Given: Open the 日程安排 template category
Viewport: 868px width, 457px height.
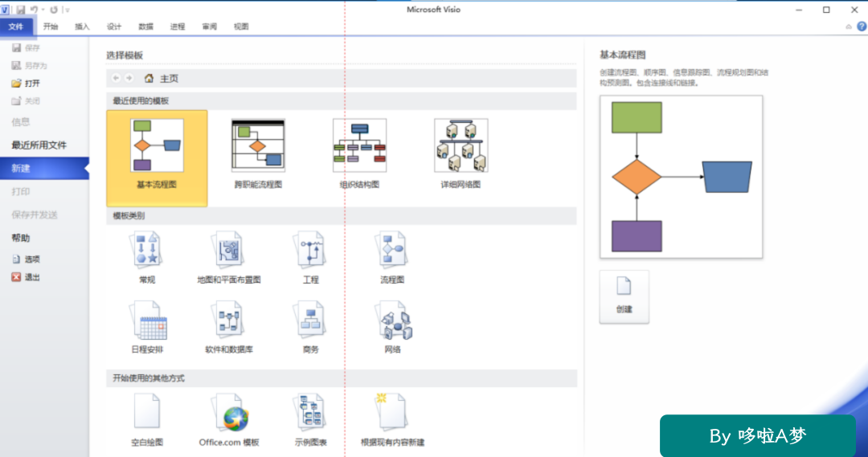Looking at the screenshot, I should click(x=147, y=328).
